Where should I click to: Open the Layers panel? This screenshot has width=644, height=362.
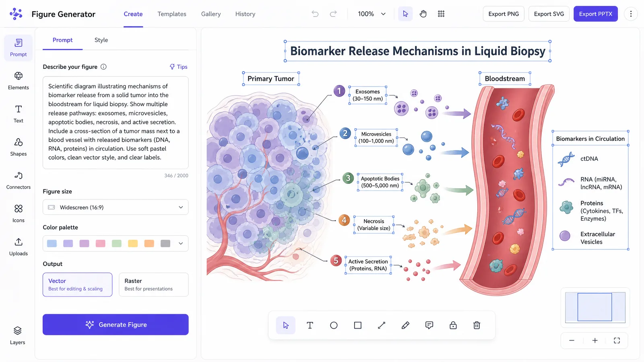(x=18, y=335)
